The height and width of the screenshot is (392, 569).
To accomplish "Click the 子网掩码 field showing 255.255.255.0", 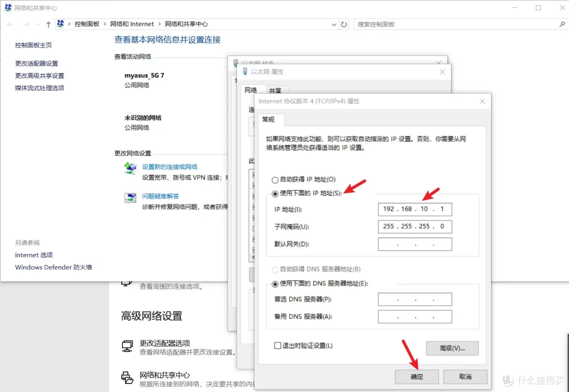I will (415, 227).
